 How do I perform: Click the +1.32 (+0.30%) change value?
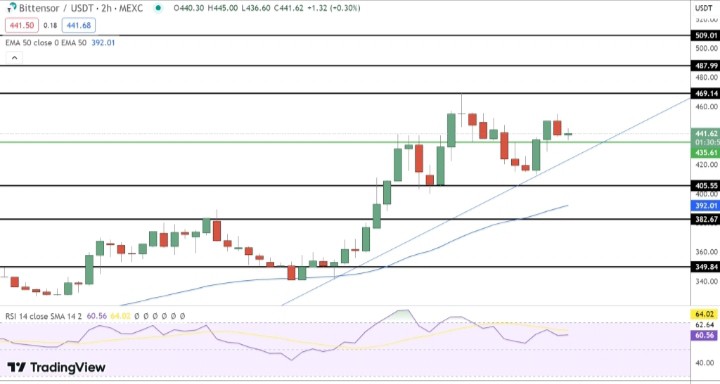334,8
